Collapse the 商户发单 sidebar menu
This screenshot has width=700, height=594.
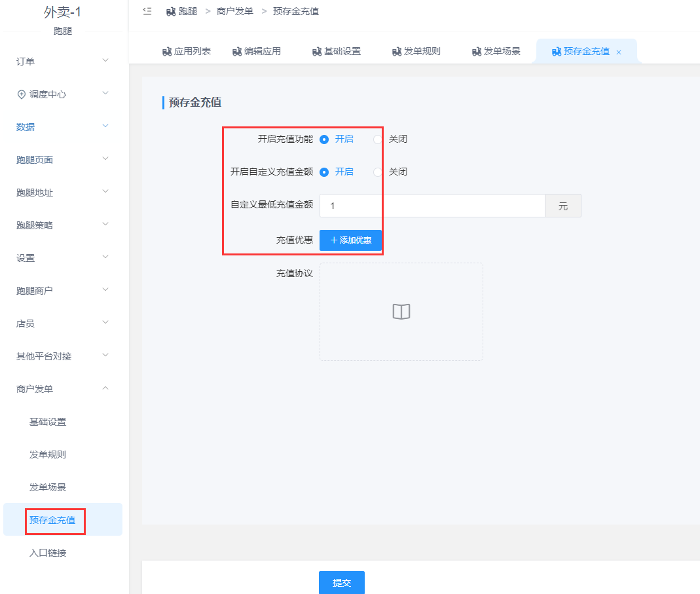(62, 389)
